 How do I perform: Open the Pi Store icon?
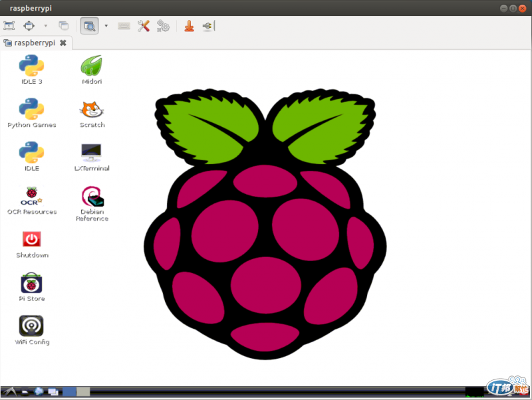31,287
